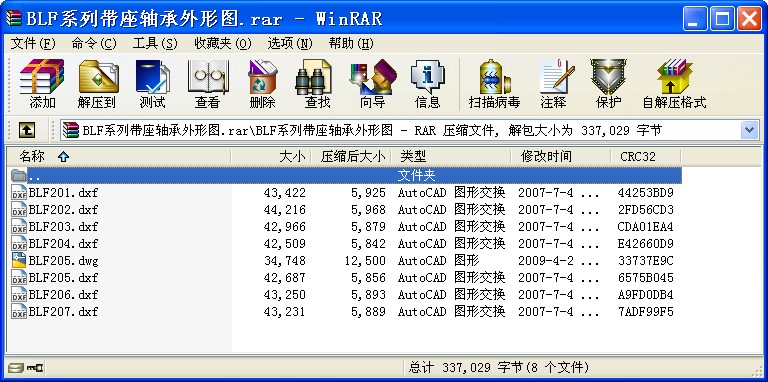
Task: Open the 文件(F) menu
Action: click(x=33, y=44)
